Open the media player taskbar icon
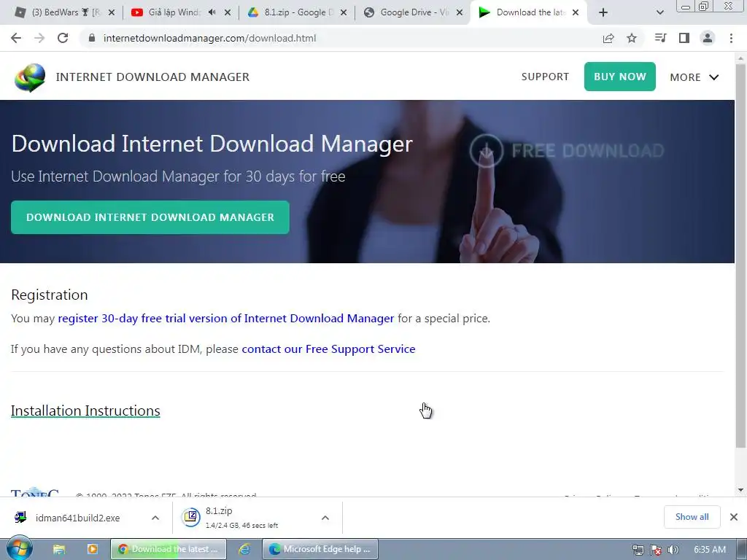Screen dimensions: 747x560 [93, 549]
